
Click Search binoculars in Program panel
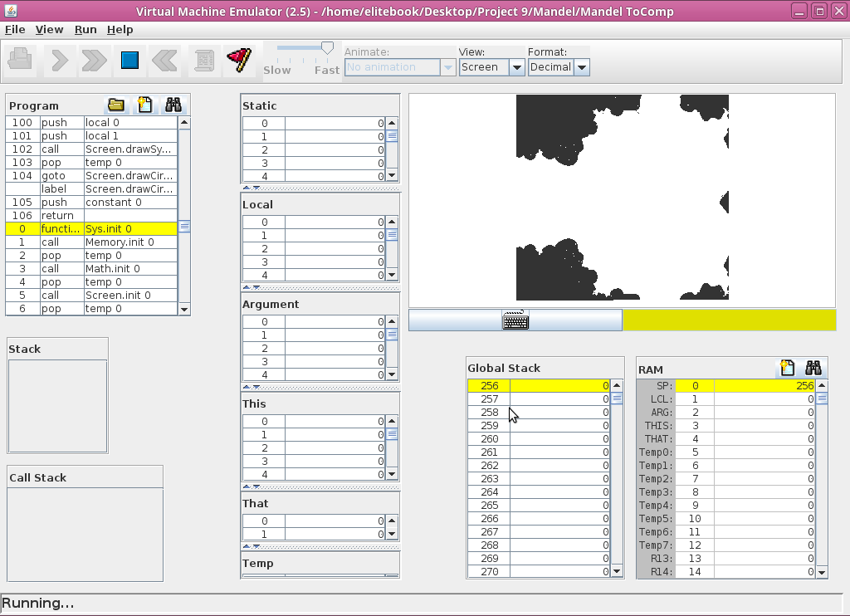pos(173,105)
